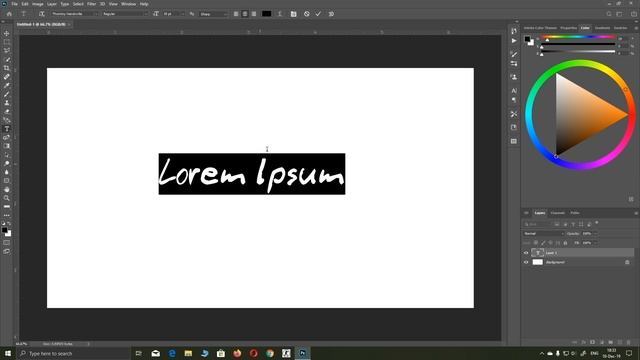Click the Windows search box
Viewport: 640px width, 360px height.
click(x=73, y=353)
